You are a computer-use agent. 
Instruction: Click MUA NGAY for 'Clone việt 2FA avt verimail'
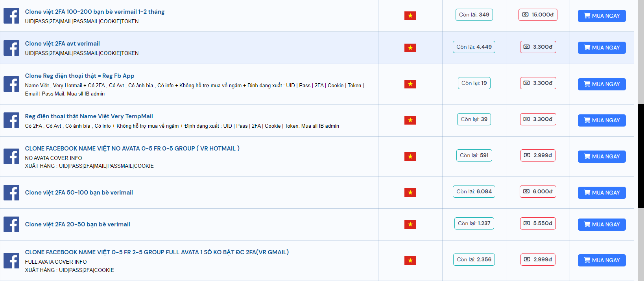click(x=602, y=48)
